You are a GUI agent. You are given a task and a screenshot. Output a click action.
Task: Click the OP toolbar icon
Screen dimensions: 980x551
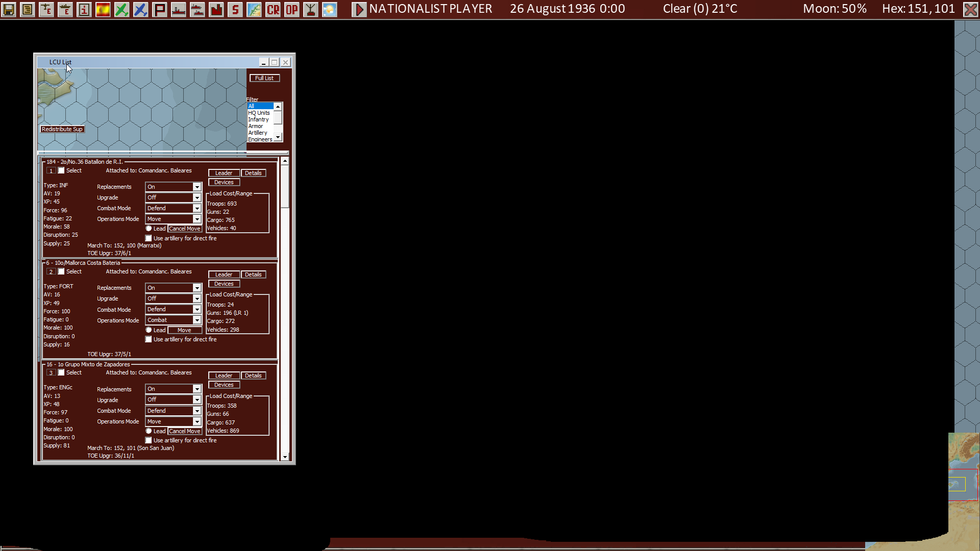pyautogui.click(x=291, y=9)
